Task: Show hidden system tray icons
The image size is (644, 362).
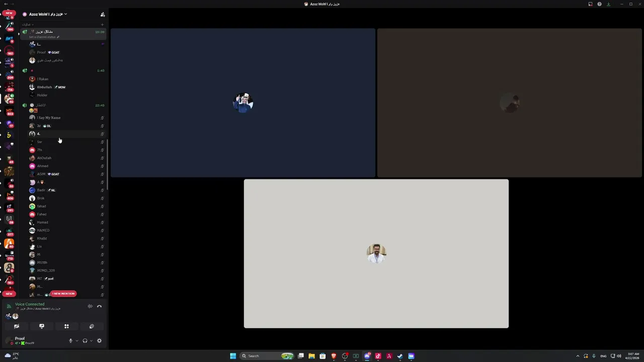Action: click(x=578, y=356)
